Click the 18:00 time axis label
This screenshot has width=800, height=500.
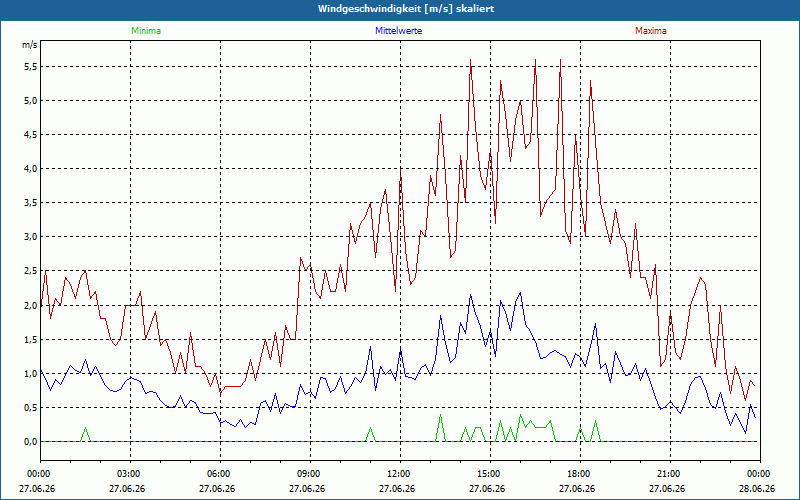pos(580,474)
